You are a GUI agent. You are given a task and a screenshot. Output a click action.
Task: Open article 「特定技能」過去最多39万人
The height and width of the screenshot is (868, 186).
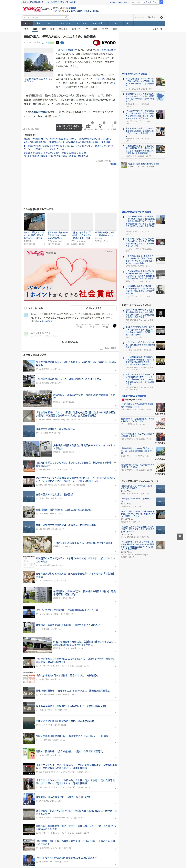pos(83,543)
